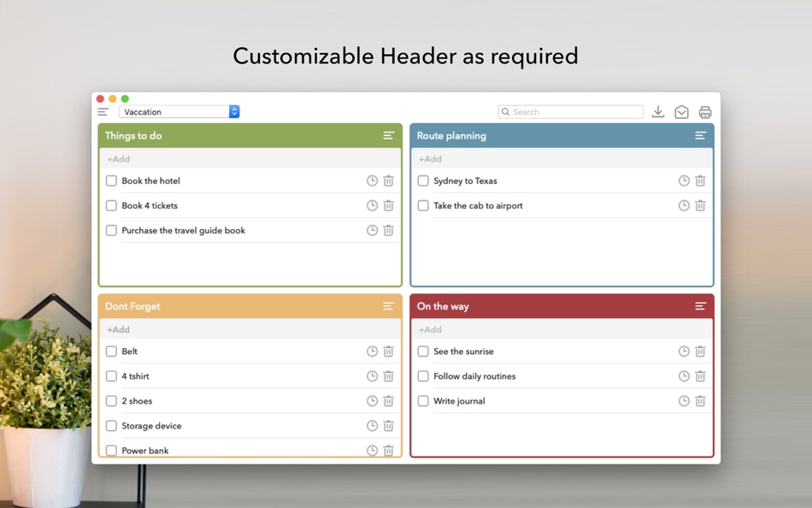Click the Things to do header title

pyautogui.click(x=133, y=136)
